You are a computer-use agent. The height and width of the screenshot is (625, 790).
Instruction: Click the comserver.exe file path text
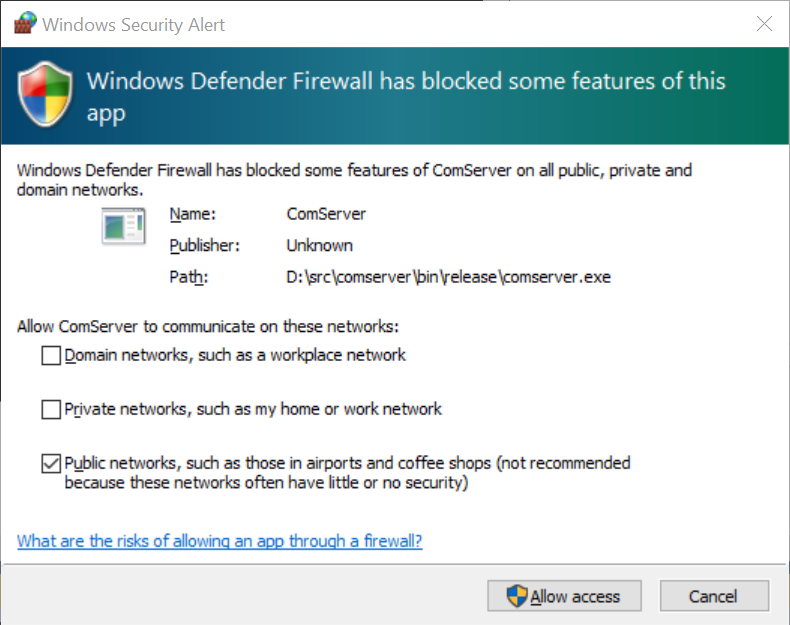(448, 277)
